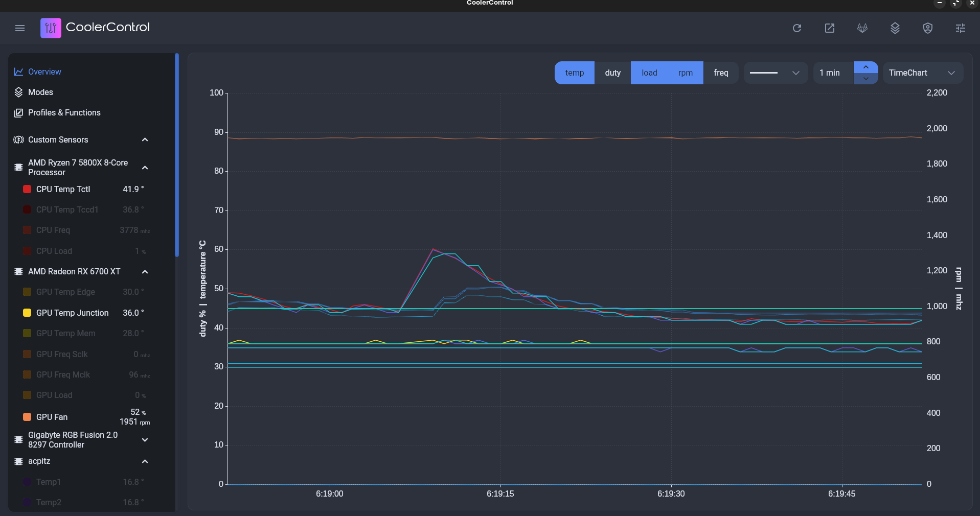This screenshot has height=516, width=980.
Task: Select GPU Fan in device list
Action: coord(52,417)
